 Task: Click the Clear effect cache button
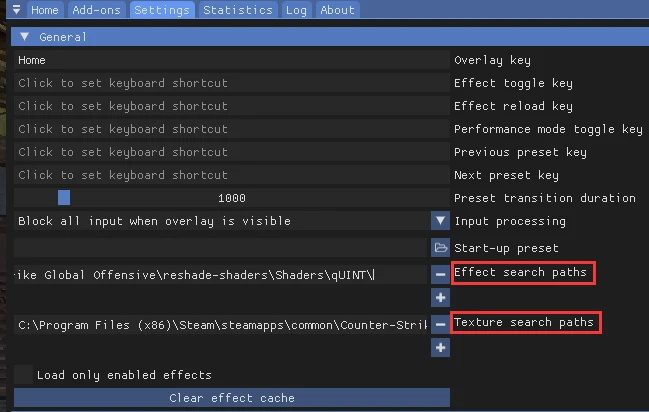pos(231,398)
